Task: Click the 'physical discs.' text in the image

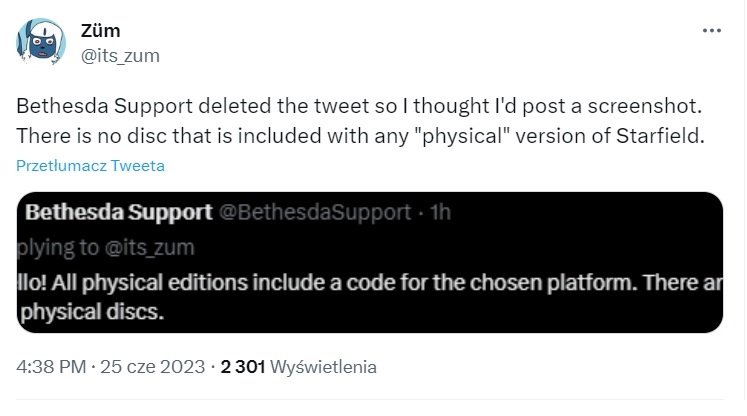Action: [92, 312]
